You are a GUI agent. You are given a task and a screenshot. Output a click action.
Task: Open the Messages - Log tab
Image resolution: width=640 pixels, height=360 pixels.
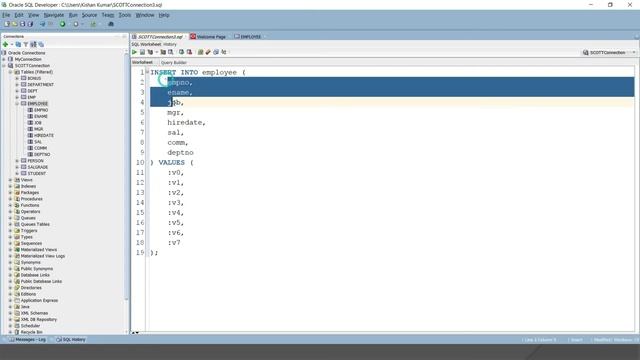(28, 340)
